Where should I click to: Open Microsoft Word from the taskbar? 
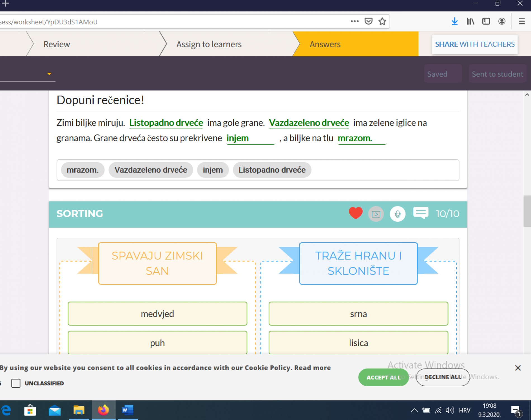click(x=128, y=410)
